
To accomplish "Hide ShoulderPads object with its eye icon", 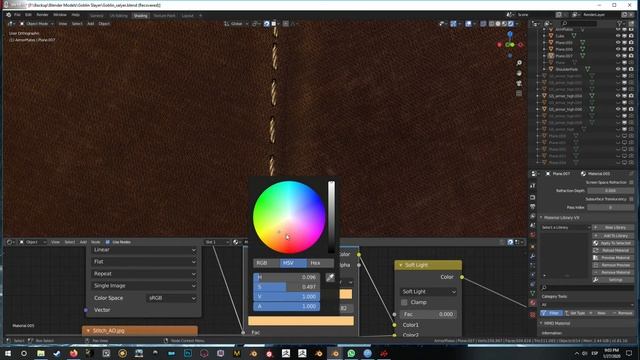I will coord(618,69).
